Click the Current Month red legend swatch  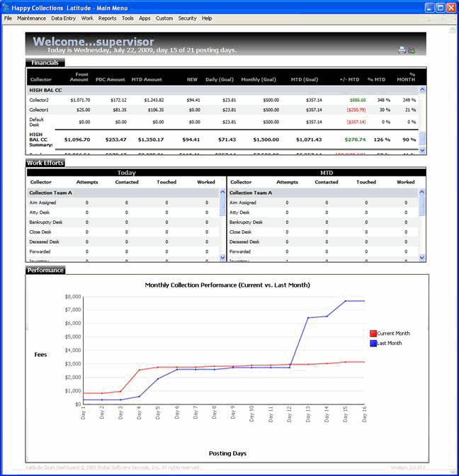(x=373, y=334)
